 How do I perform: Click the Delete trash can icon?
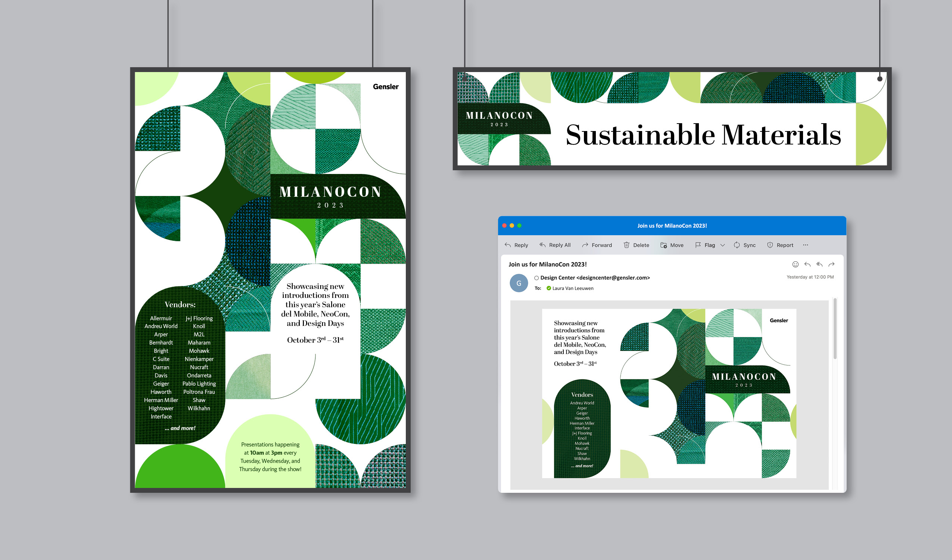pyautogui.click(x=626, y=245)
